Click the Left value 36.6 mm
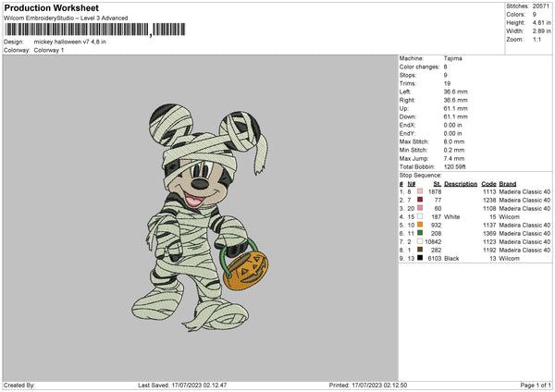 455,92
